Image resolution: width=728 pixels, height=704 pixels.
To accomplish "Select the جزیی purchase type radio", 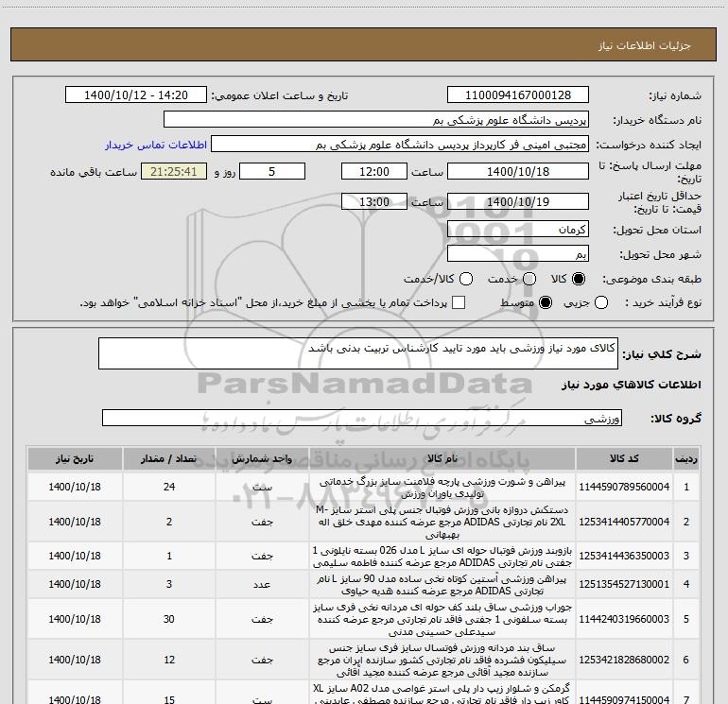I will pos(601,303).
